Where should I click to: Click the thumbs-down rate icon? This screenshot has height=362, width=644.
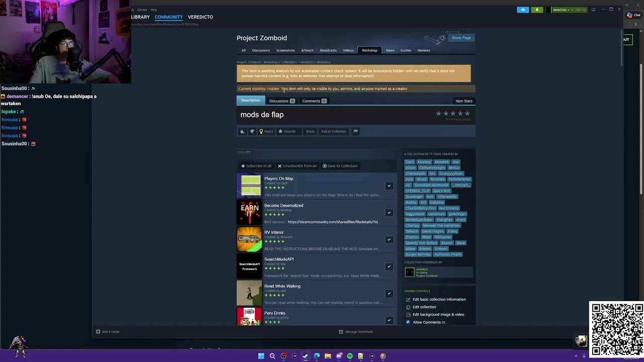click(x=252, y=131)
